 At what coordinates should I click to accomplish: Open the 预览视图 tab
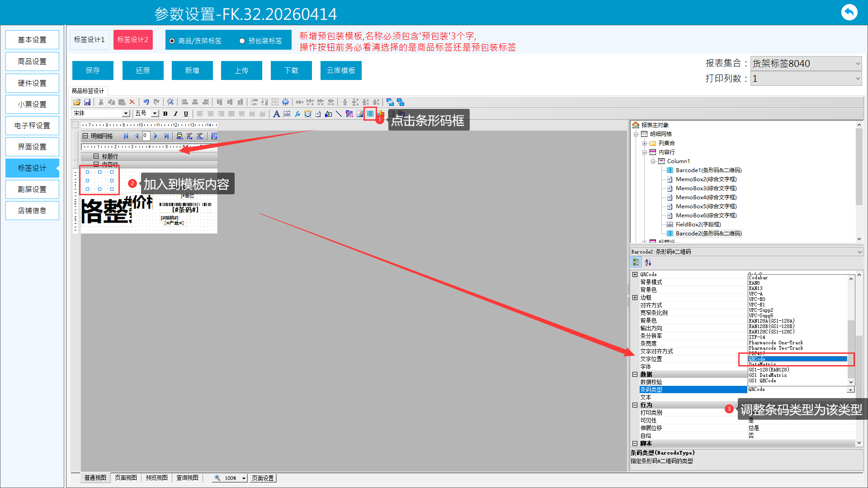click(156, 478)
